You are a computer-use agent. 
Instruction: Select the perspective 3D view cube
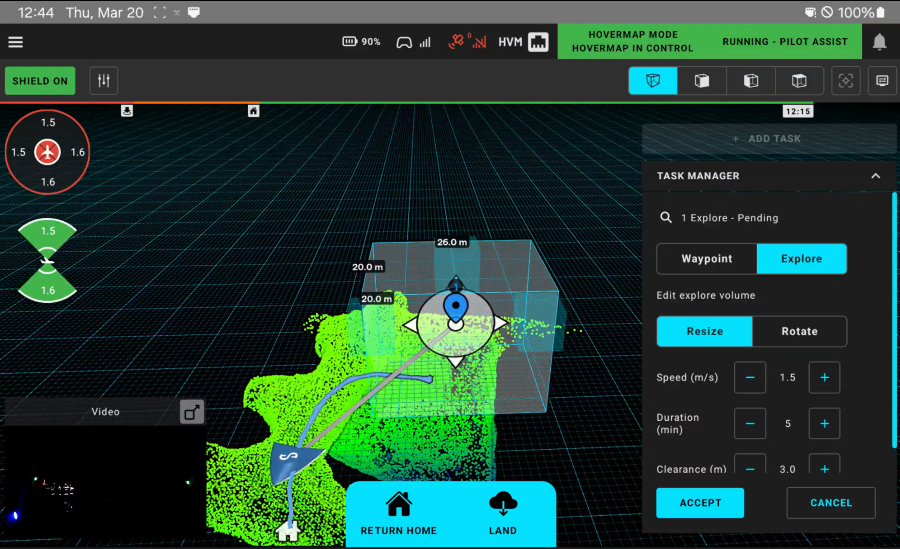point(653,81)
